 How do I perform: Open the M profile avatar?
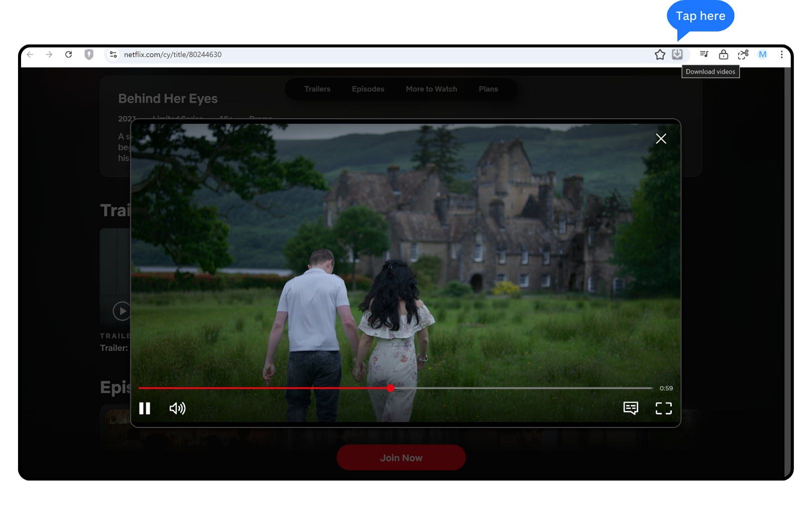point(762,55)
